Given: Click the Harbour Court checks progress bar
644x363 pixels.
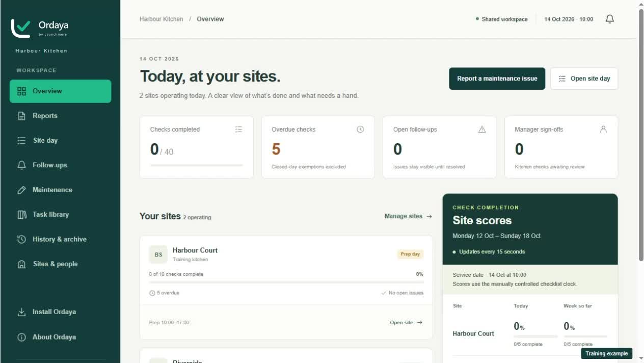Looking at the screenshot, I should click(286, 282).
